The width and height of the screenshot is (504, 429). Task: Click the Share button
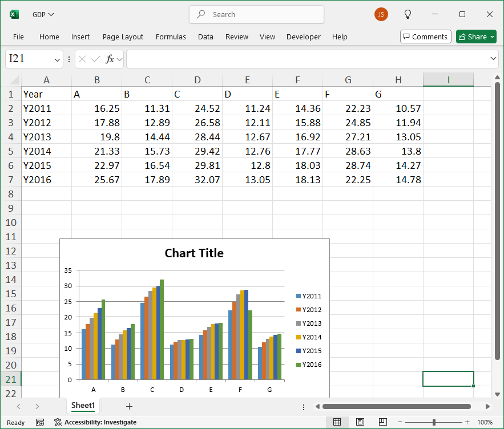[474, 37]
